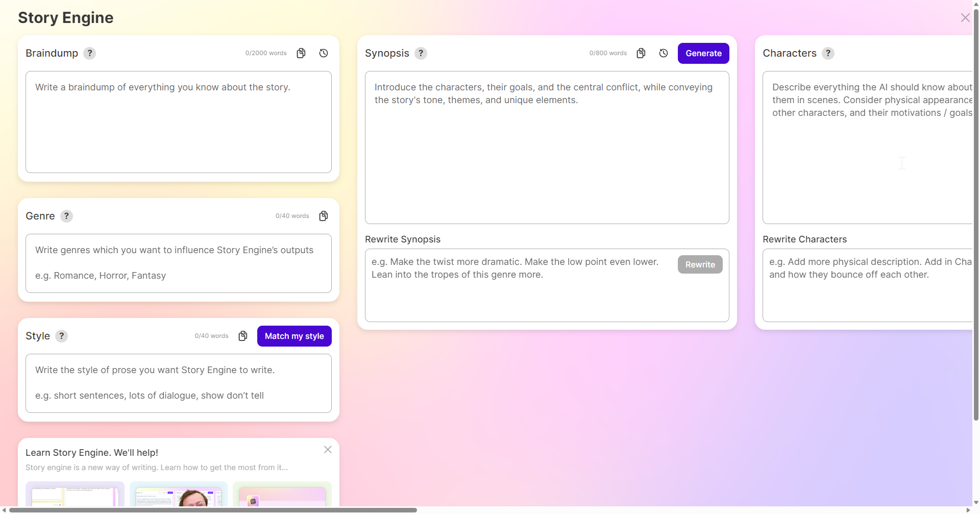Click the scroll down arrow on vertical scrollbar
980x514 pixels.
[976, 503]
